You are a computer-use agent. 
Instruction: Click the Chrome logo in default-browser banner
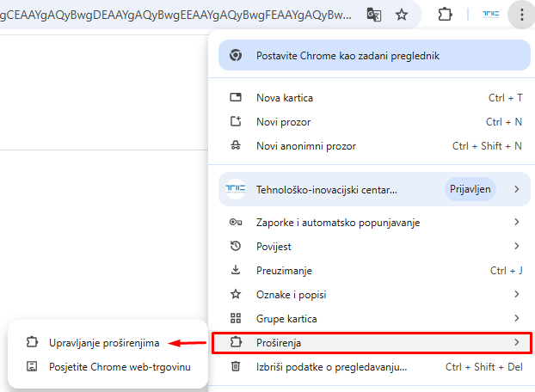236,56
